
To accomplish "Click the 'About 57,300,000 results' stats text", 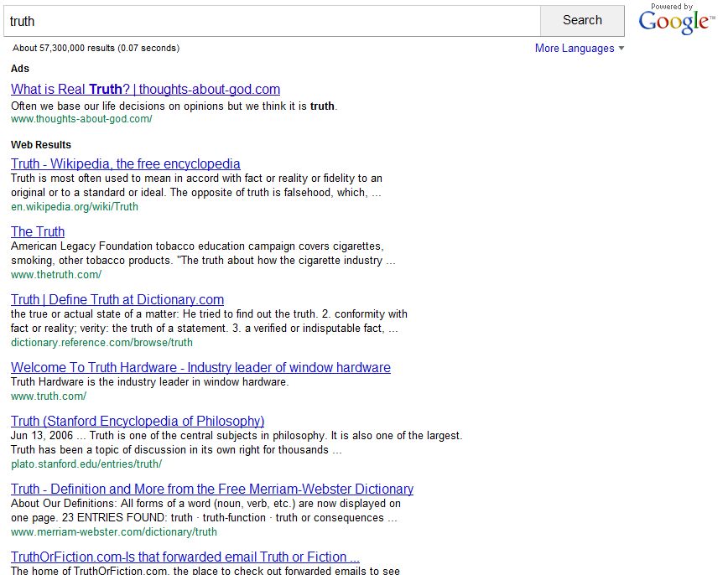I will coord(96,49).
